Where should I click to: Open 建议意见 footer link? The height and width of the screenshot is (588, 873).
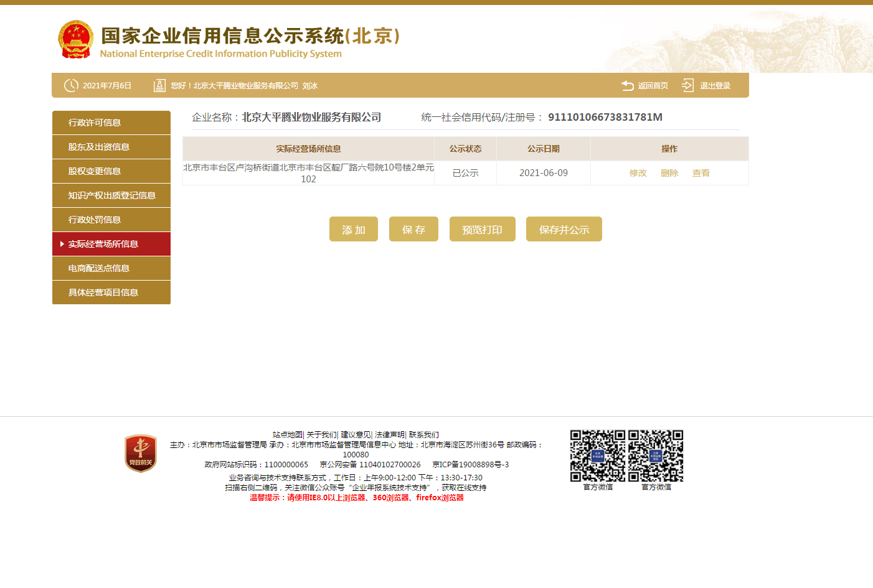pos(356,435)
